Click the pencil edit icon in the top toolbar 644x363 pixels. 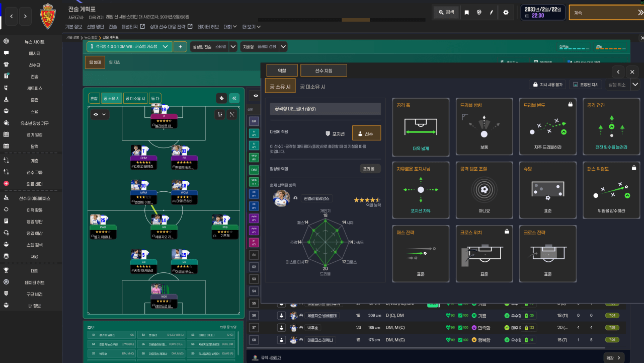pyautogui.click(x=492, y=13)
